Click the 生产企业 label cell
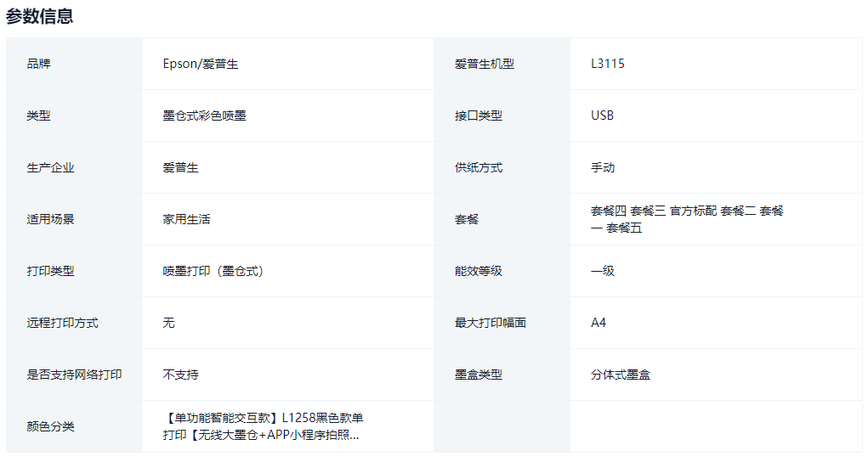The height and width of the screenshot is (462, 868). (x=50, y=167)
